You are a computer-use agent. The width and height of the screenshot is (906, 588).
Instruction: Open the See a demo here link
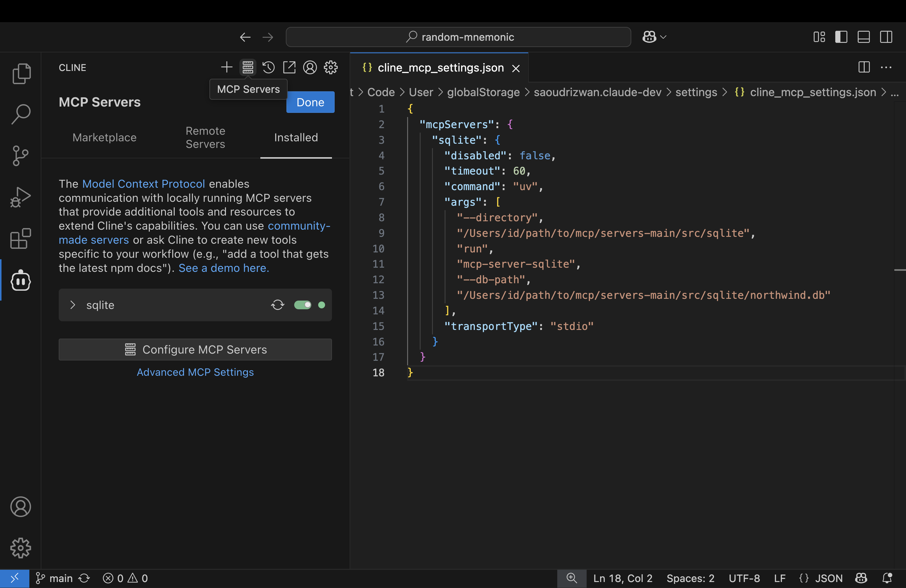pyautogui.click(x=224, y=268)
